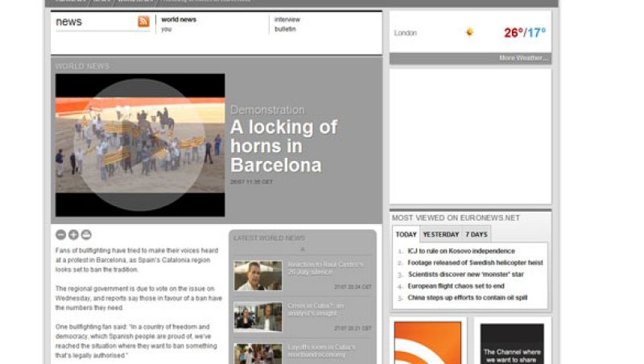Switch to the 7 DAYS most viewed tab
Image resolution: width=644 pixels, height=364 pixels.
(x=477, y=234)
